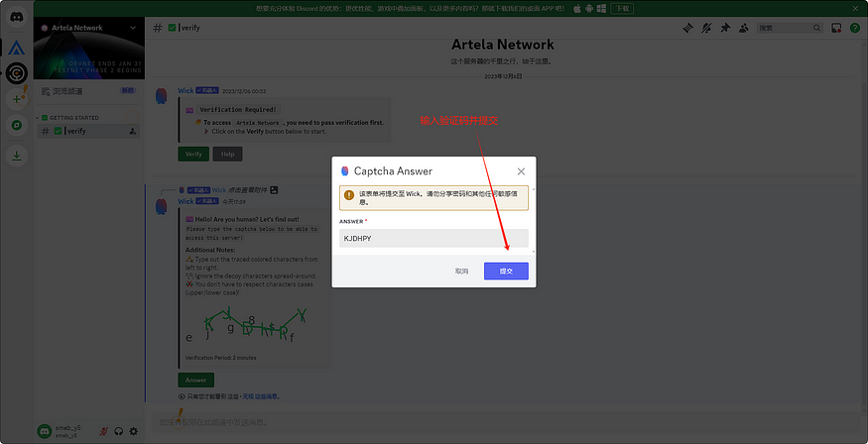Click the search magnifier icon
This screenshot has height=444, width=868.
click(817, 28)
